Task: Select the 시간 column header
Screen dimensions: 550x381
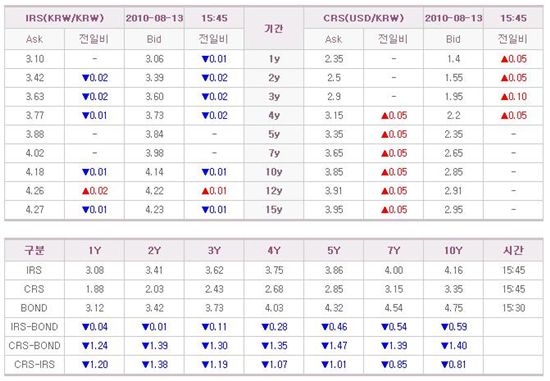Action: click(x=513, y=250)
